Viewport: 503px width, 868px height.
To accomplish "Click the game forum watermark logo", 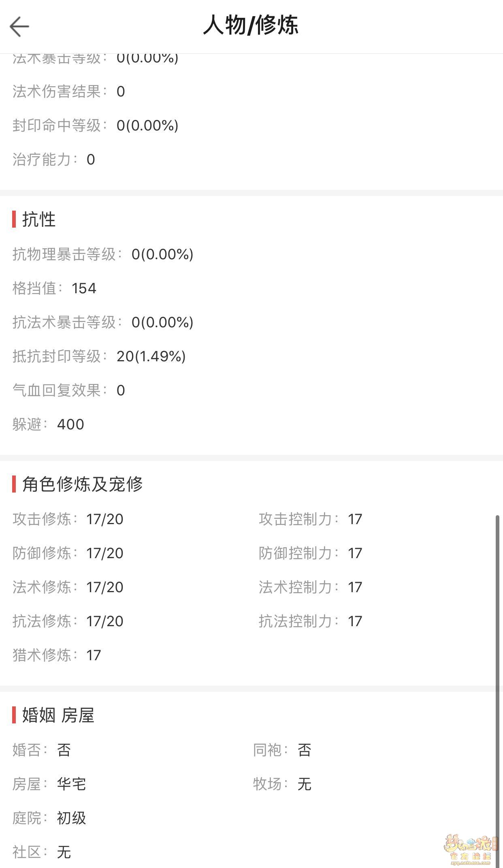I will pyautogui.click(x=470, y=849).
